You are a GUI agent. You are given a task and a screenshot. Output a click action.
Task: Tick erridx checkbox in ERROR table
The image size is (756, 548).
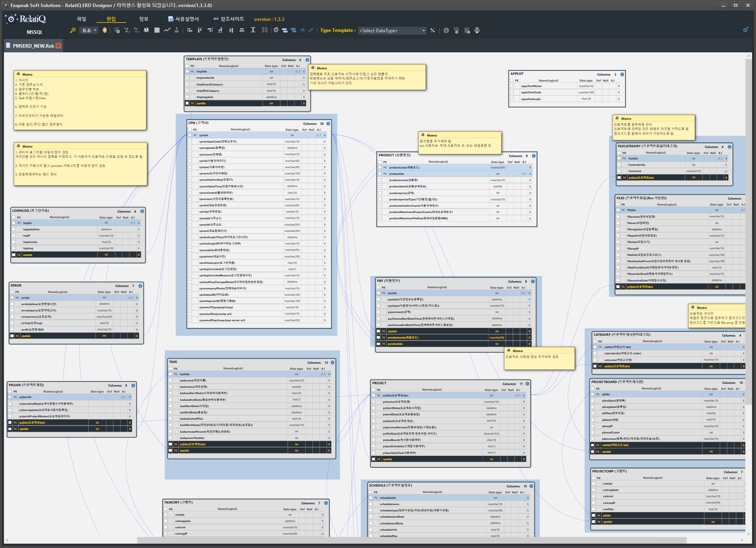click(x=12, y=298)
